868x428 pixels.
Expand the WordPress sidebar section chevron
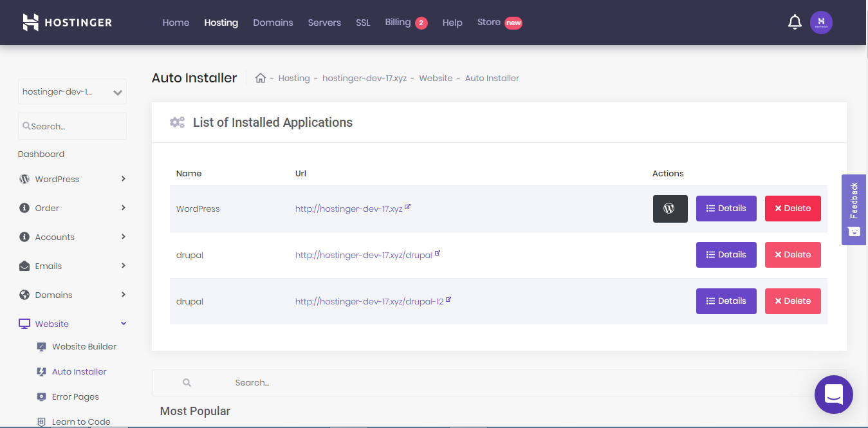[x=124, y=179]
